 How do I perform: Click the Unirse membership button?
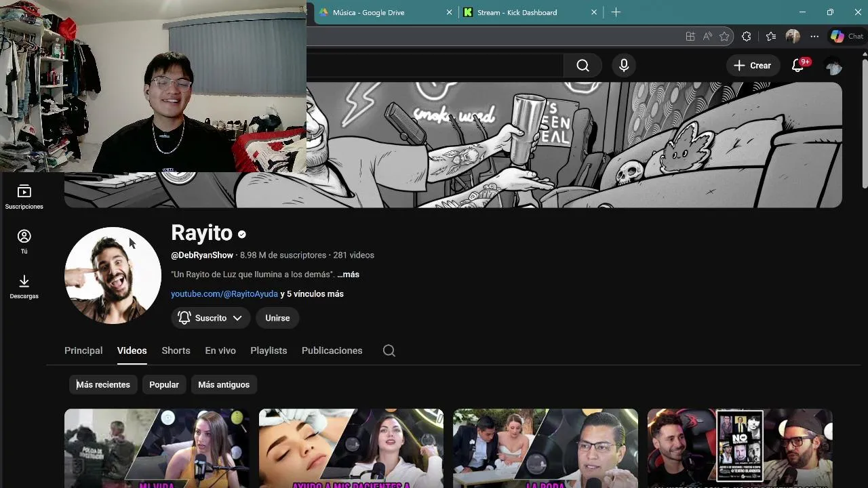(277, 318)
